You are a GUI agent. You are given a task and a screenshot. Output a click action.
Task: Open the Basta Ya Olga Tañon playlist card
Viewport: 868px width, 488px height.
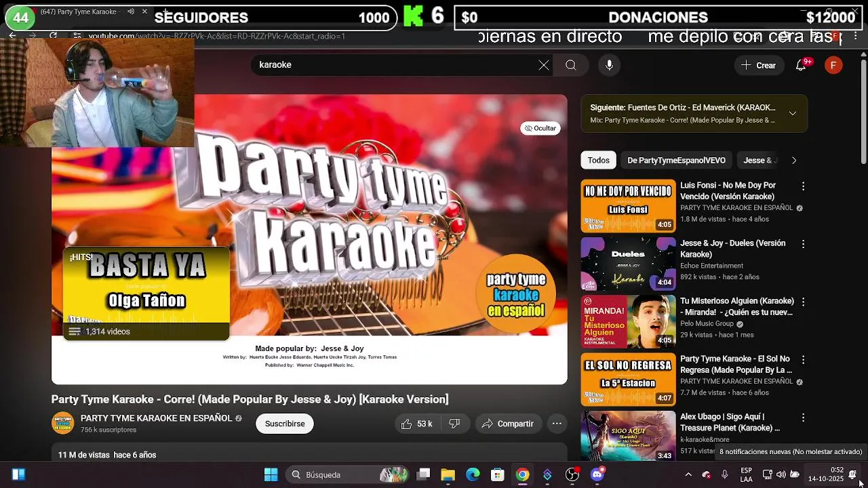tap(146, 293)
